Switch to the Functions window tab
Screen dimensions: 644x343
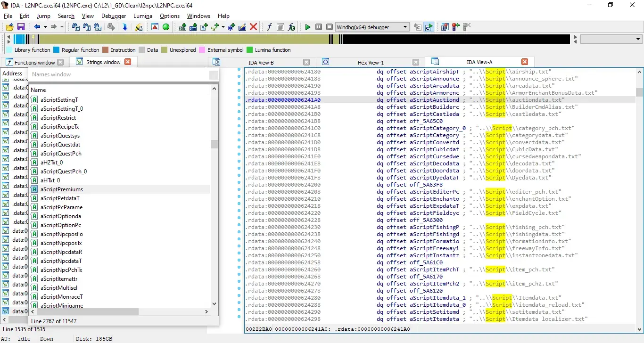(34, 62)
